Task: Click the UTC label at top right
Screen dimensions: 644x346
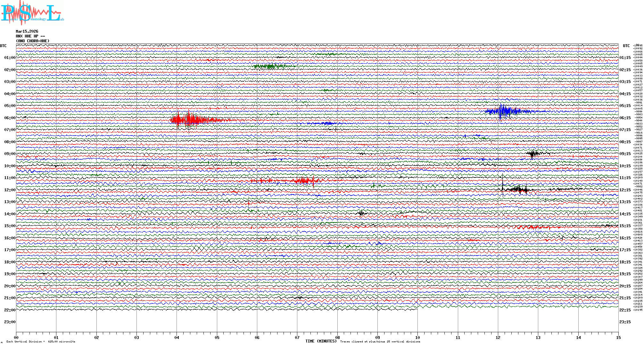Action: pyautogui.click(x=626, y=46)
